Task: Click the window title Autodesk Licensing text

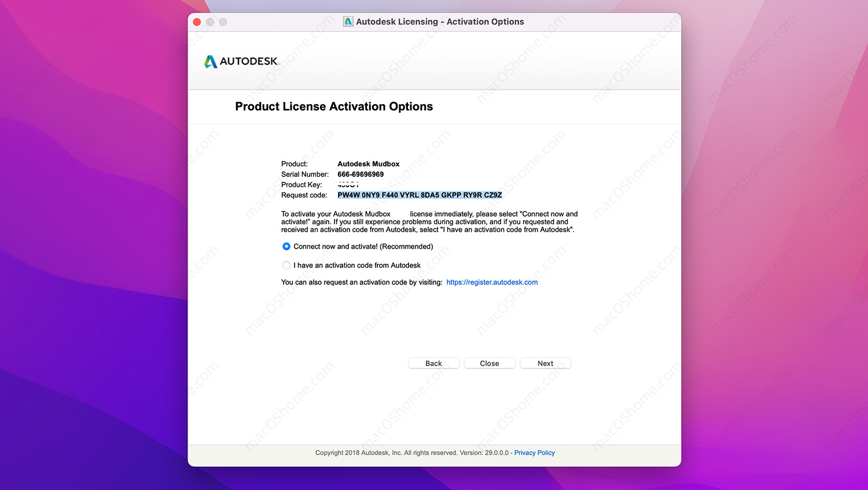Action: 440,21
